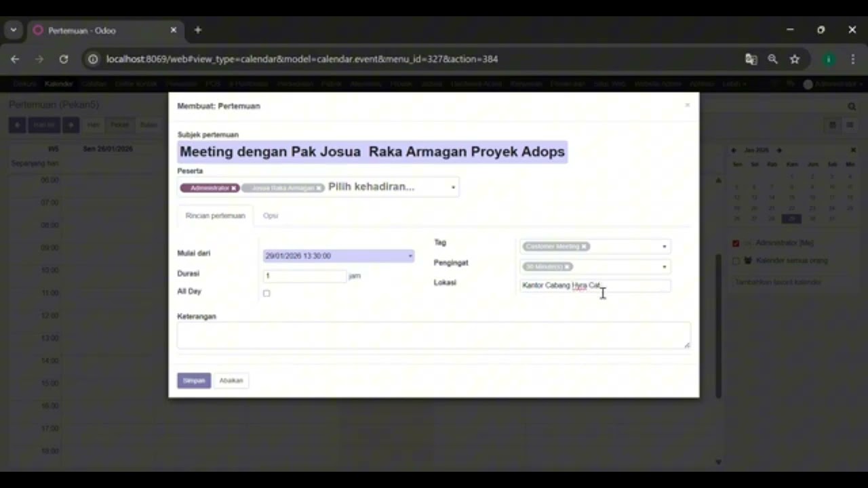Focus the browser address bar URL
Image resolution: width=868 pixels, height=488 pixels.
pyautogui.click(x=302, y=59)
